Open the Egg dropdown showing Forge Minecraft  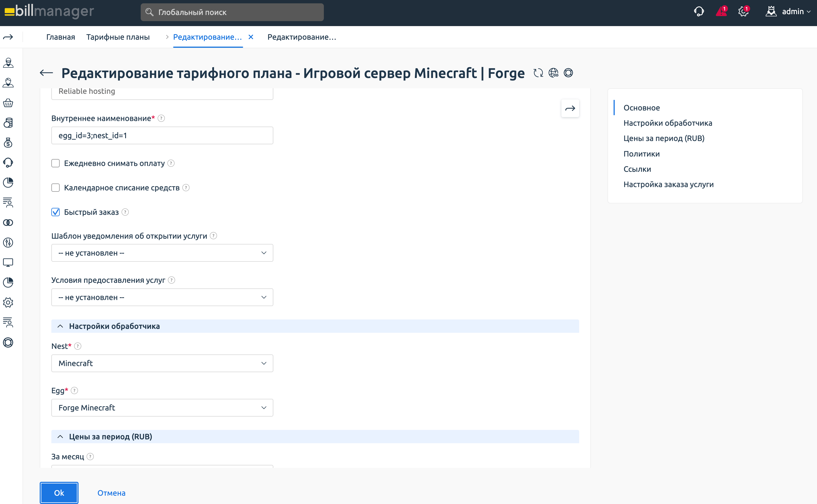pos(162,408)
